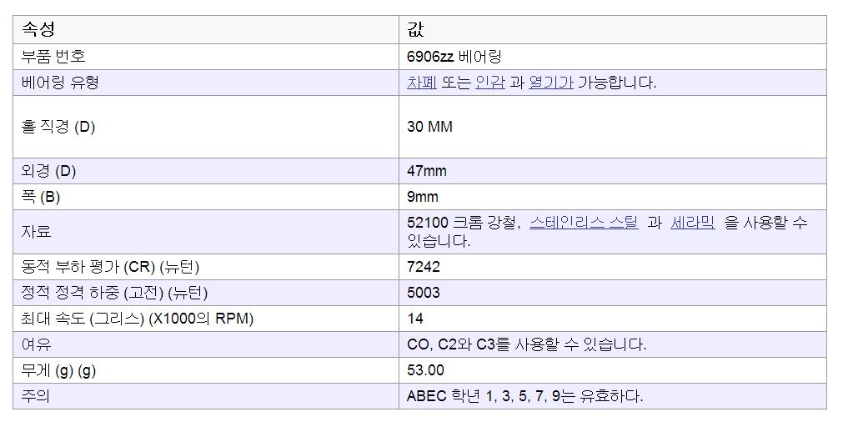The height and width of the screenshot is (432, 868).
Task: Select the 53.00 weight value
Action: point(425,370)
